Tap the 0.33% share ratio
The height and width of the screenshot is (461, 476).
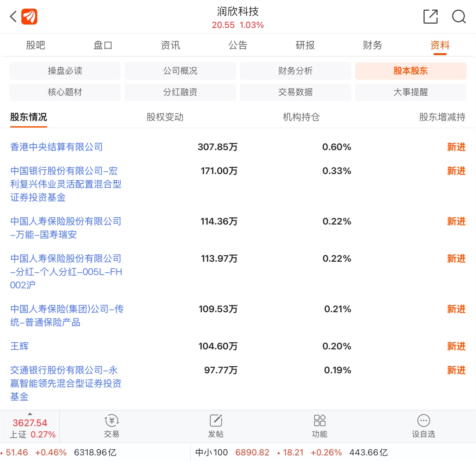(x=337, y=171)
